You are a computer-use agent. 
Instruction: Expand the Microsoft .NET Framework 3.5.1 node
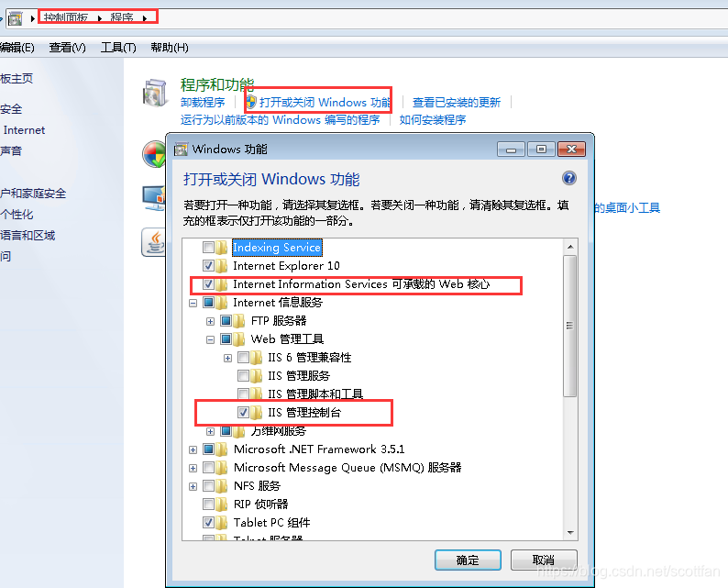click(193, 449)
